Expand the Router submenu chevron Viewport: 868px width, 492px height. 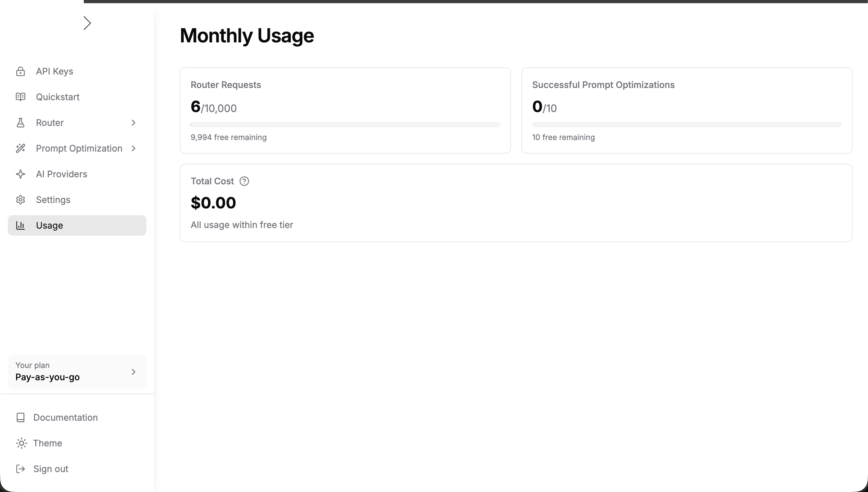(134, 123)
